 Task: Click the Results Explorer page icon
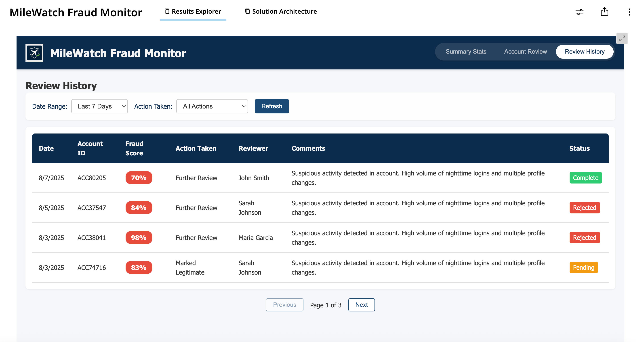click(167, 11)
